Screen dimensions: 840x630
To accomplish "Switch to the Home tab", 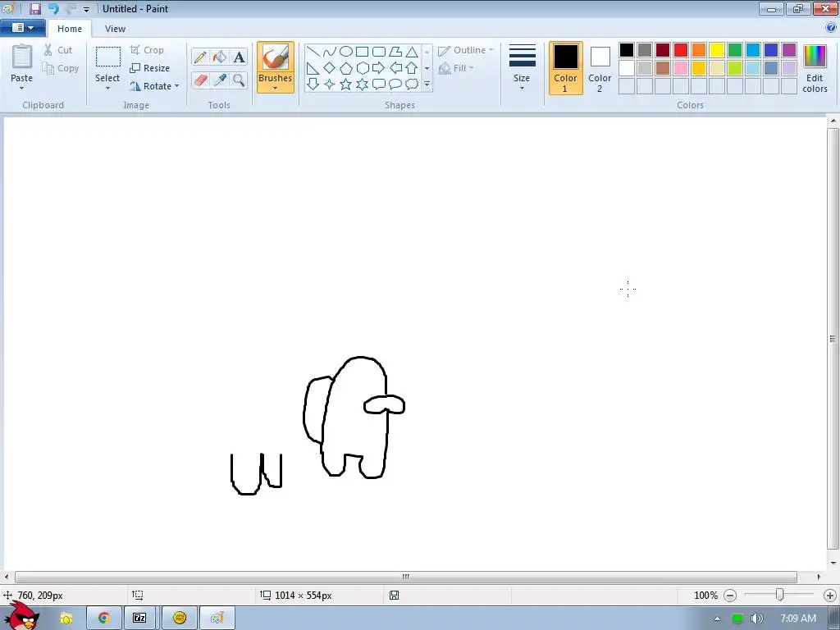I will [70, 29].
